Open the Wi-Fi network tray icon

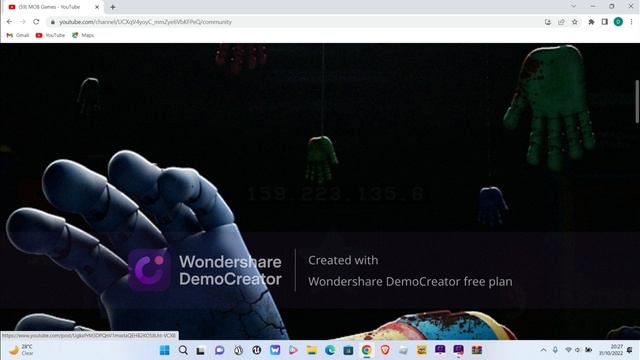(x=568, y=350)
